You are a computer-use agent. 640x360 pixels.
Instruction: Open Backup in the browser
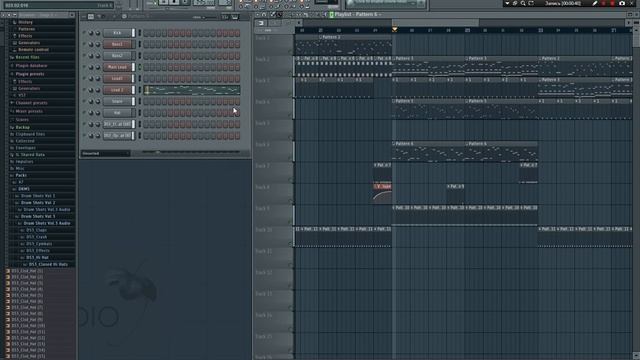tap(22, 127)
